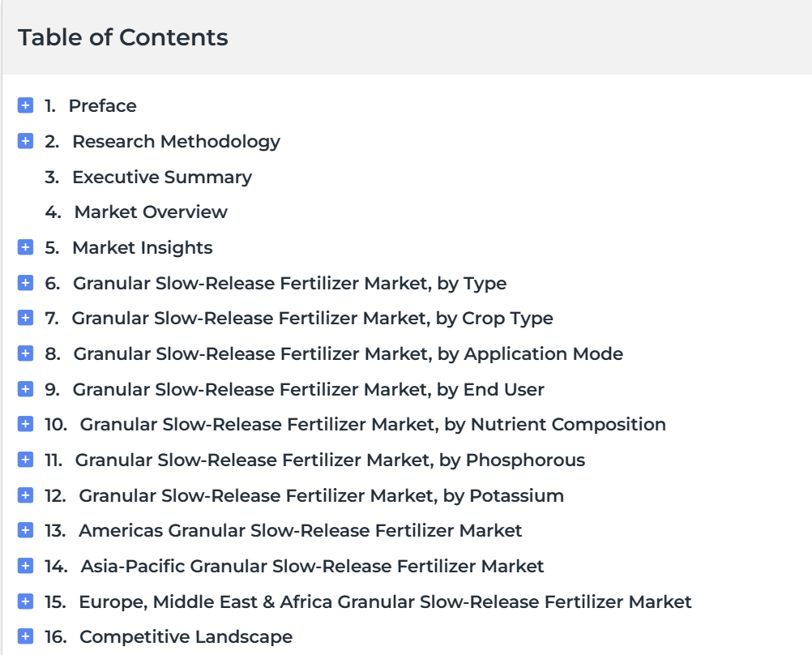Click plus icon next to by Application Mode
Screen dimensions: 812x655
pyautogui.click(x=25, y=353)
